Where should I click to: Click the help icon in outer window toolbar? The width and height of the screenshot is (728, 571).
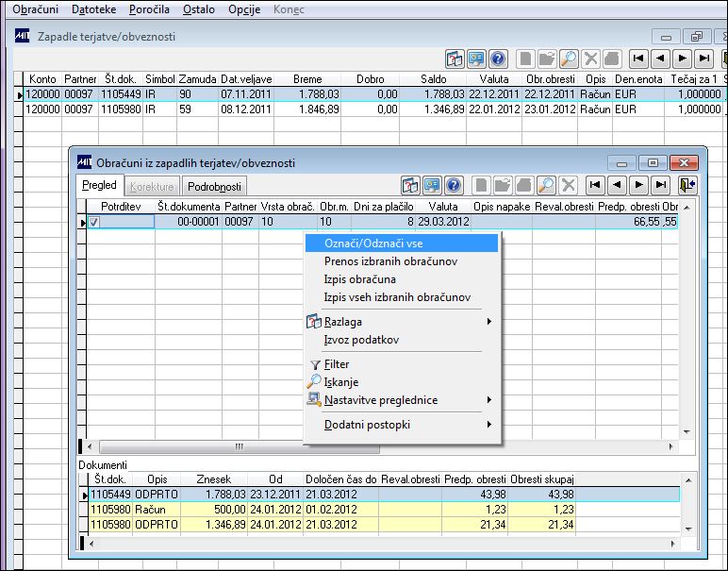pos(498,59)
